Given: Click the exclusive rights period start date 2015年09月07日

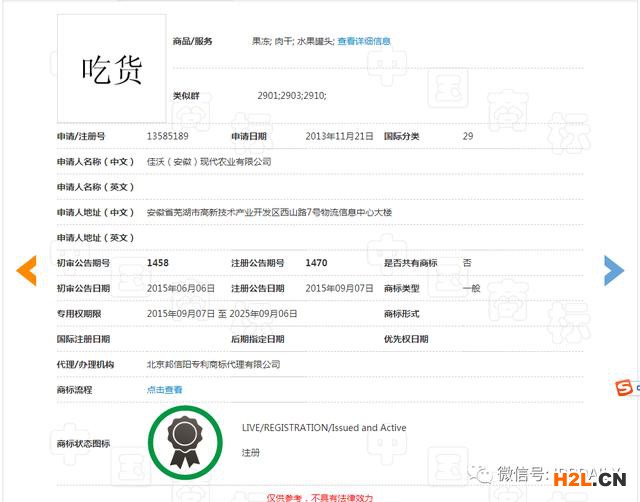Looking at the screenshot, I should point(180,314).
